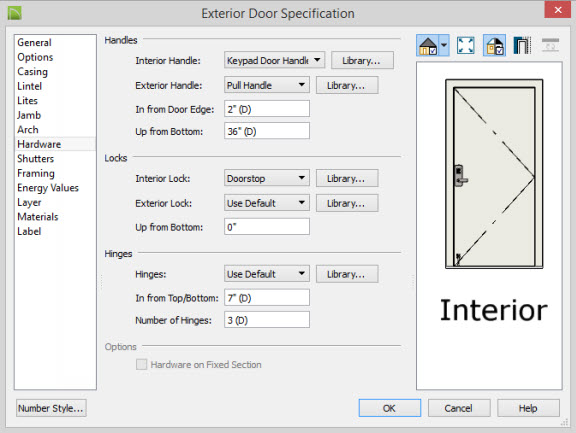The image size is (576, 433).
Task: Toggle Hardware on Fixed Section checkbox
Action: tap(141, 364)
